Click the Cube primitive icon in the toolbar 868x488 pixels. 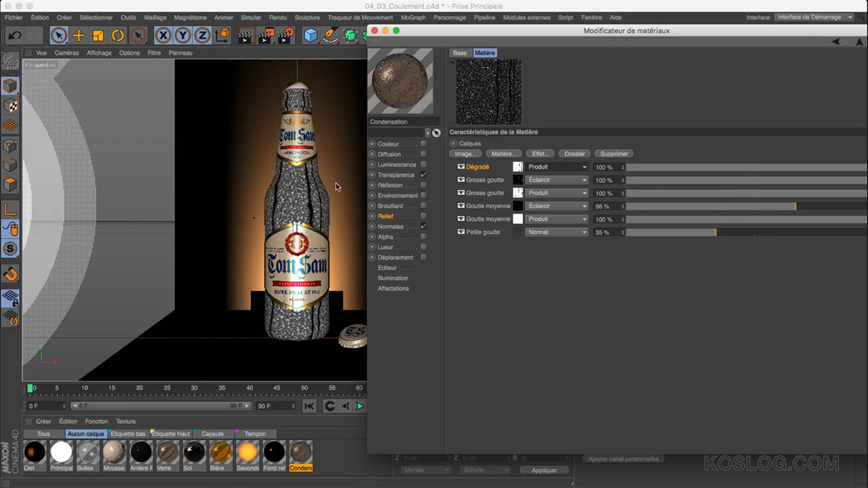(310, 35)
